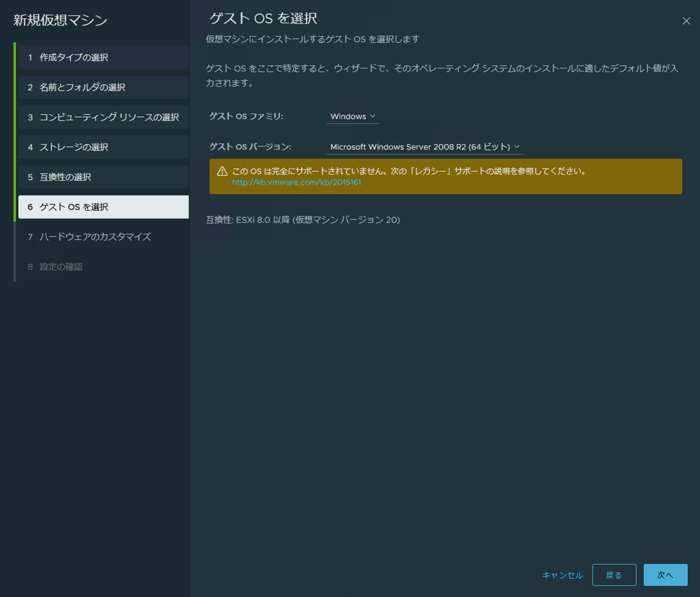Close the 新規仮想マシン wizard with the X

pyautogui.click(x=687, y=20)
